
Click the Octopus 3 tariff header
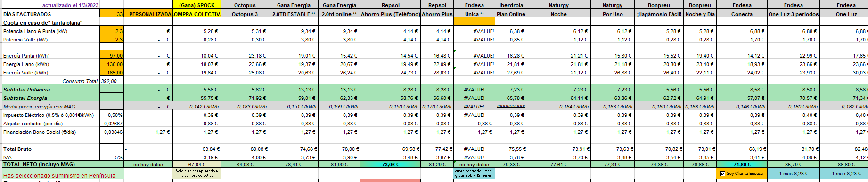245,14
